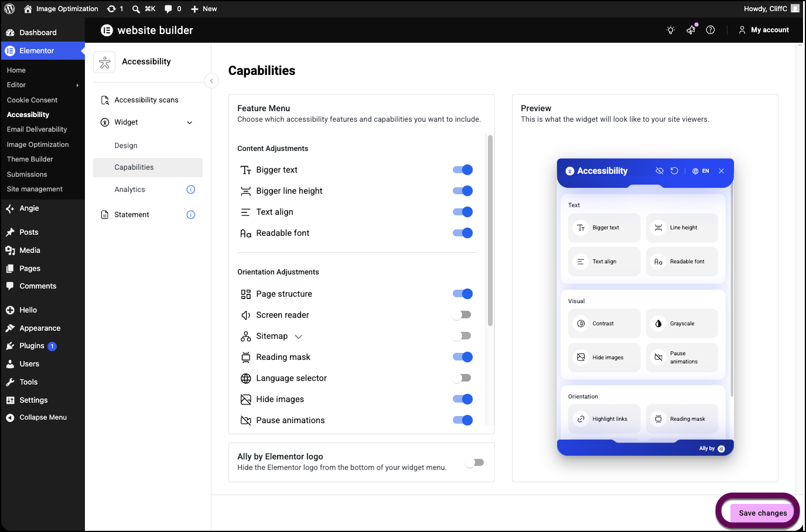Click the Feature Menu scrollbar
Image resolution: width=806 pixels, height=532 pixels.
pos(490,230)
